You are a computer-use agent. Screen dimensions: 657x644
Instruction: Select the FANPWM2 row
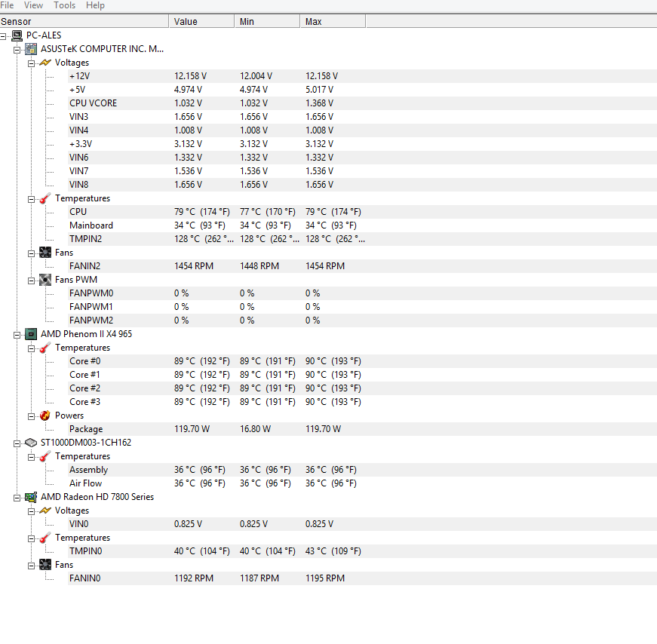click(x=362, y=320)
